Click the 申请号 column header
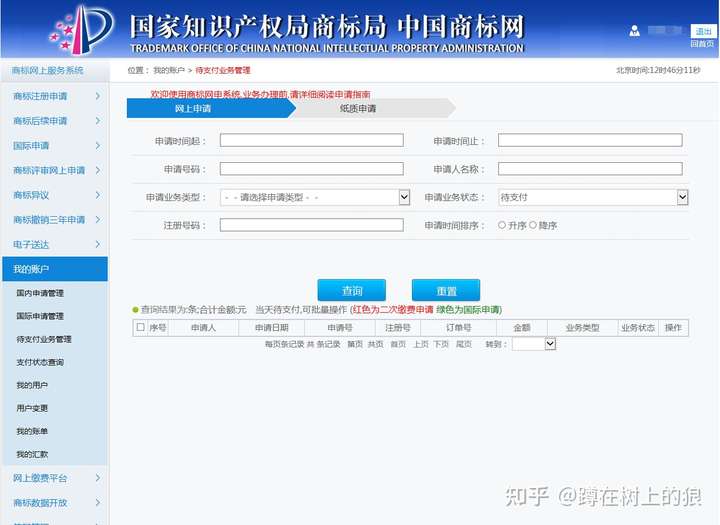720x525 pixels. [340, 328]
